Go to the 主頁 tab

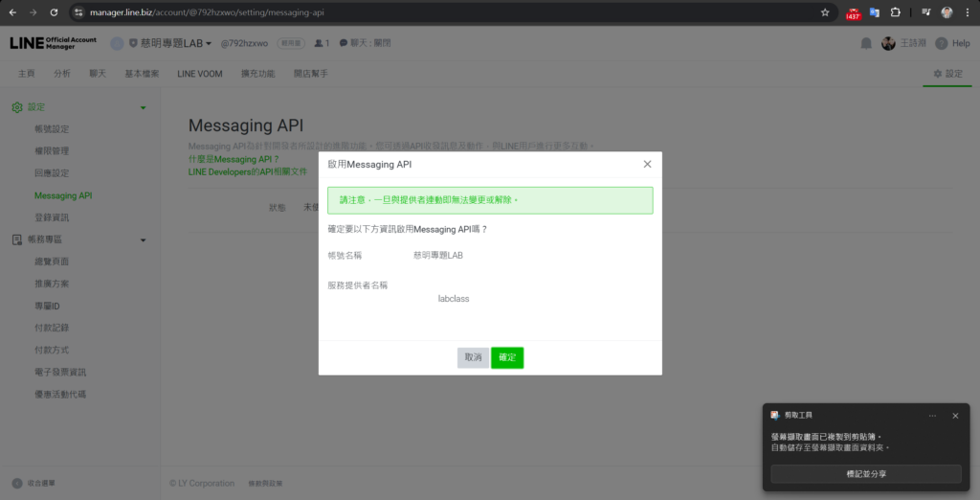[26, 73]
